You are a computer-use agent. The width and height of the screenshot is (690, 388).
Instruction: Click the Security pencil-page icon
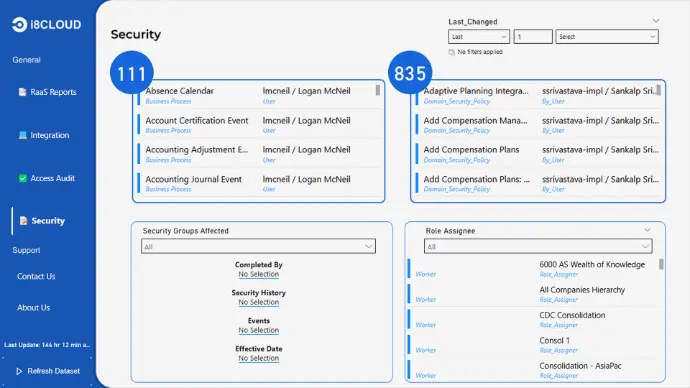[x=23, y=221]
